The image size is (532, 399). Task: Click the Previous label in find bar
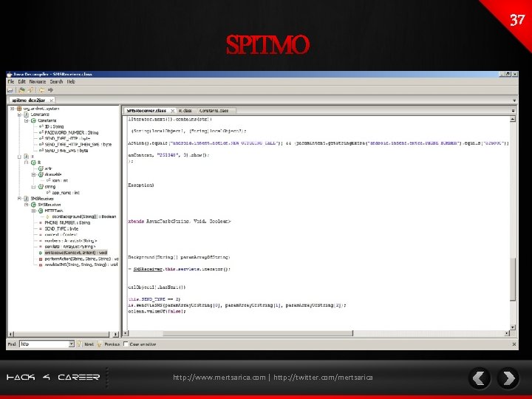[112, 344]
